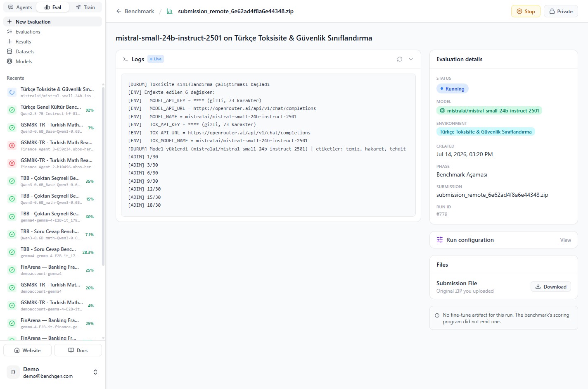Stop the running evaluation
Image resolution: width=588 pixels, height=389 pixels.
point(526,11)
